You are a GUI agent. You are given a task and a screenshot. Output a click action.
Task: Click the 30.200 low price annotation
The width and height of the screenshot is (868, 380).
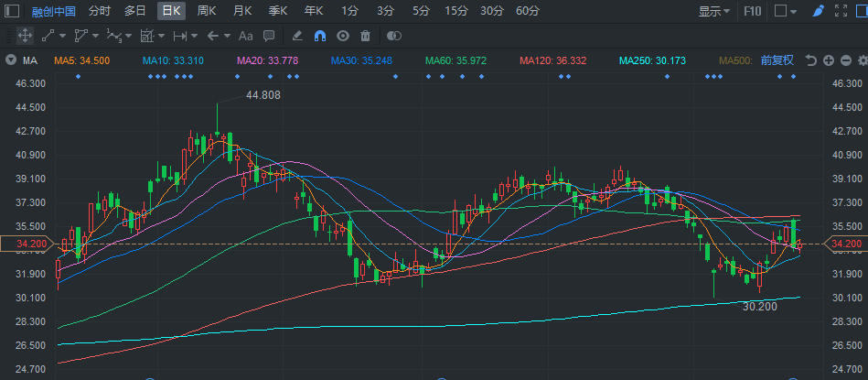point(759,307)
